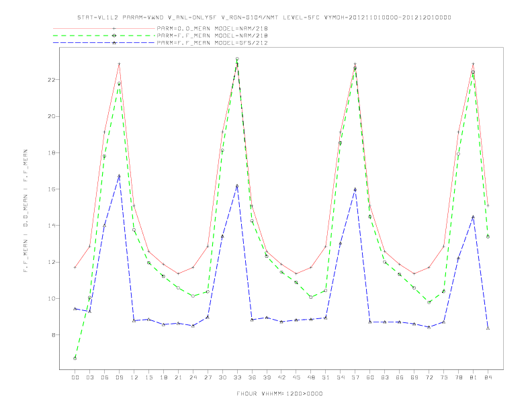
Task: Select legend entry PARM=O.O_MEAN MODEL=NAM/218
Action: [x=212, y=28]
